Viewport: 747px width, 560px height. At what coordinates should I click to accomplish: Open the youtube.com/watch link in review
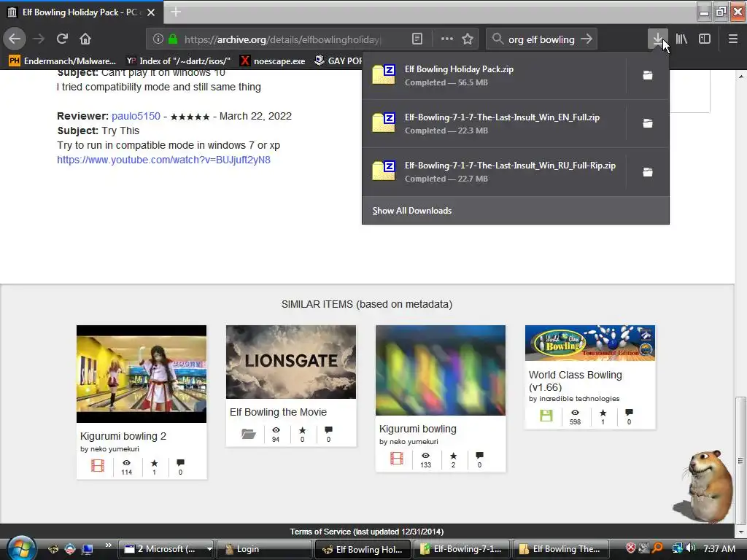[164, 160]
